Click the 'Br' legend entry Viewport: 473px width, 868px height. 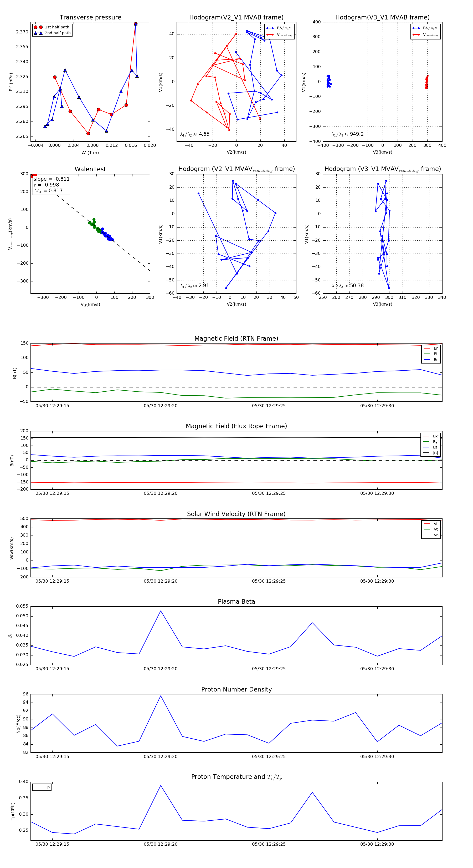431,349
